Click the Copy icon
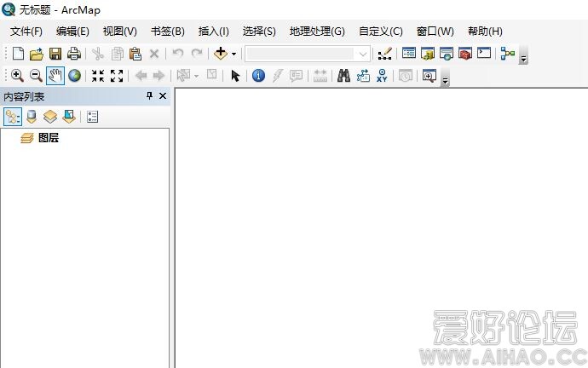Viewport: 588px width, 368px height. click(x=117, y=54)
